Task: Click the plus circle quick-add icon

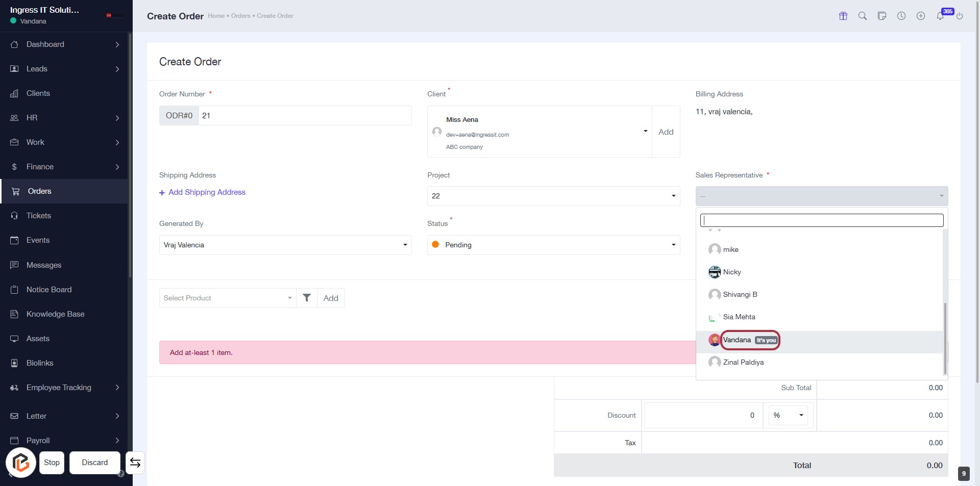Action: click(921, 16)
